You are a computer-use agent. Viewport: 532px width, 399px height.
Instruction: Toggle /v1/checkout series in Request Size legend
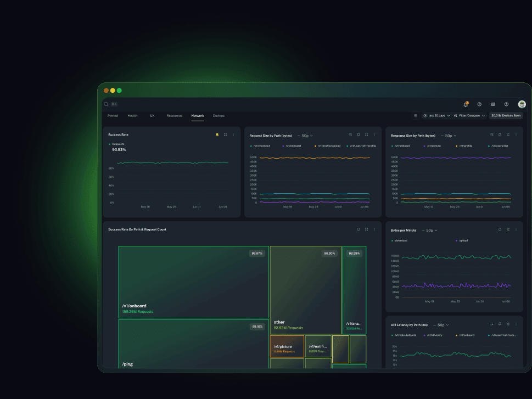tap(260, 146)
